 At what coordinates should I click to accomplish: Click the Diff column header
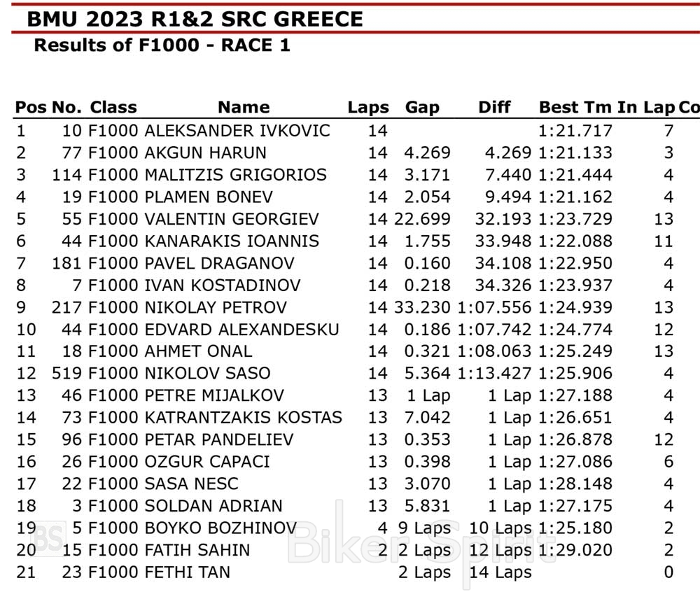pos(494,108)
